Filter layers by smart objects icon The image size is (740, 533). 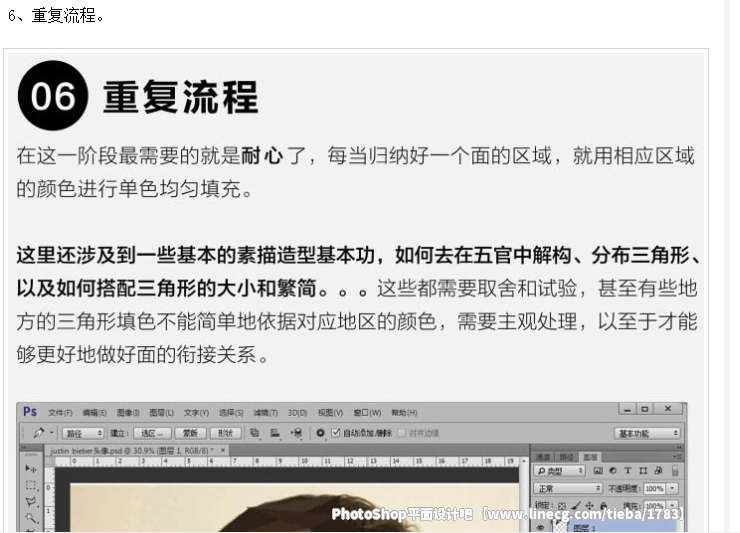coord(658,471)
